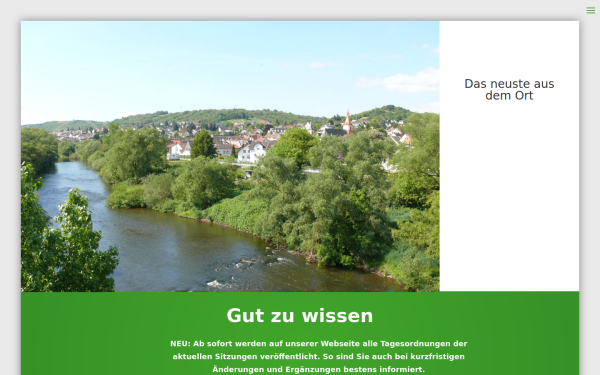Click the 'Das neuste aus dem Ort' heading
600x375 pixels.
[509, 90]
